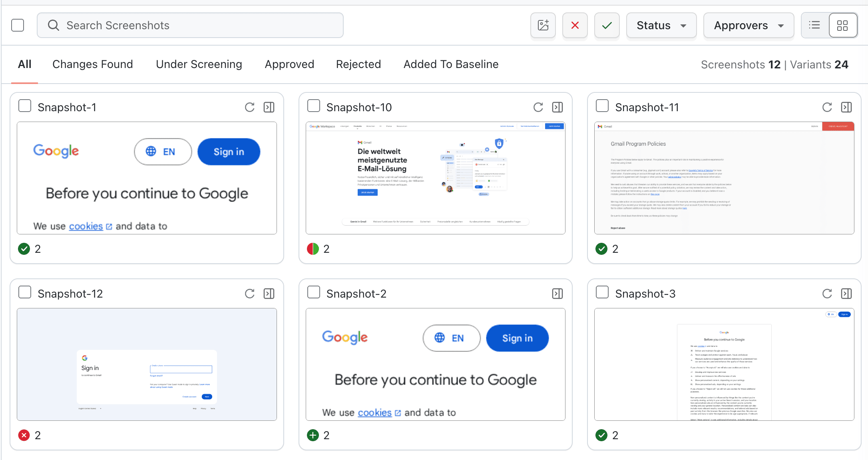The image size is (868, 460).
Task: Open the Approvers filter dropdown
Action: coord(748,25)
